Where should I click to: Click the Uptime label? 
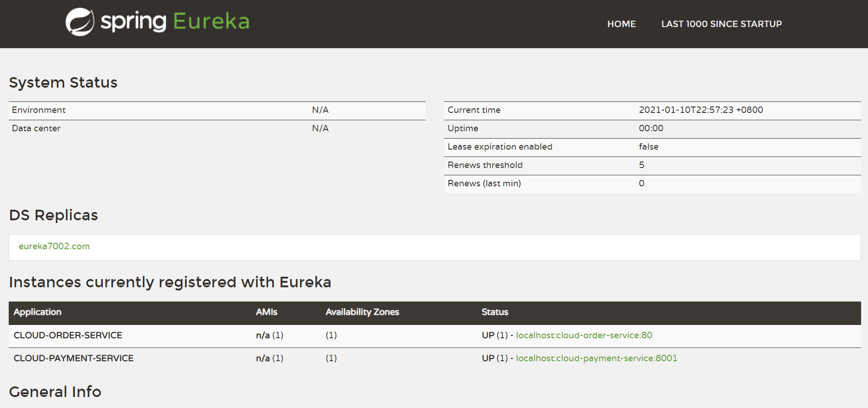point(463,129)
